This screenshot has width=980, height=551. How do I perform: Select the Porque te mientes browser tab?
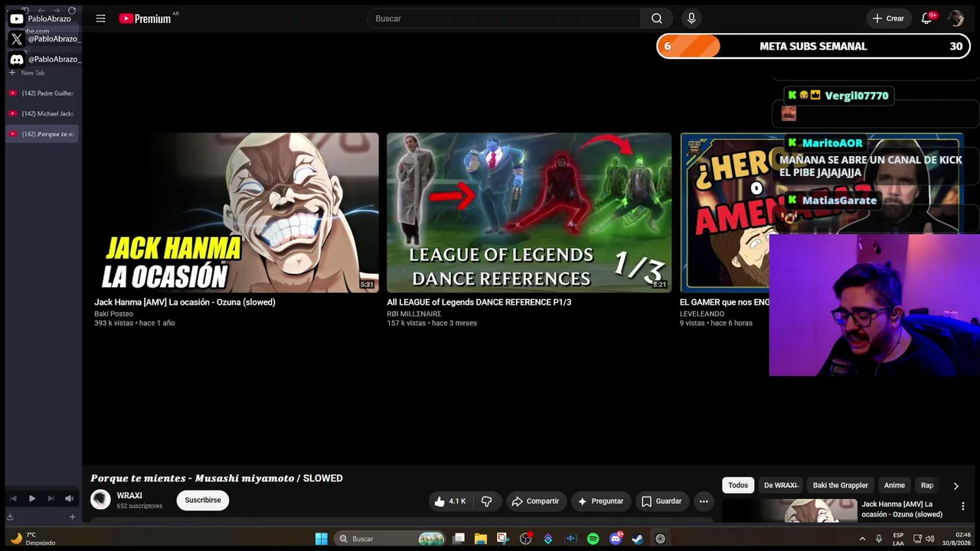click(x=42, y=134)
